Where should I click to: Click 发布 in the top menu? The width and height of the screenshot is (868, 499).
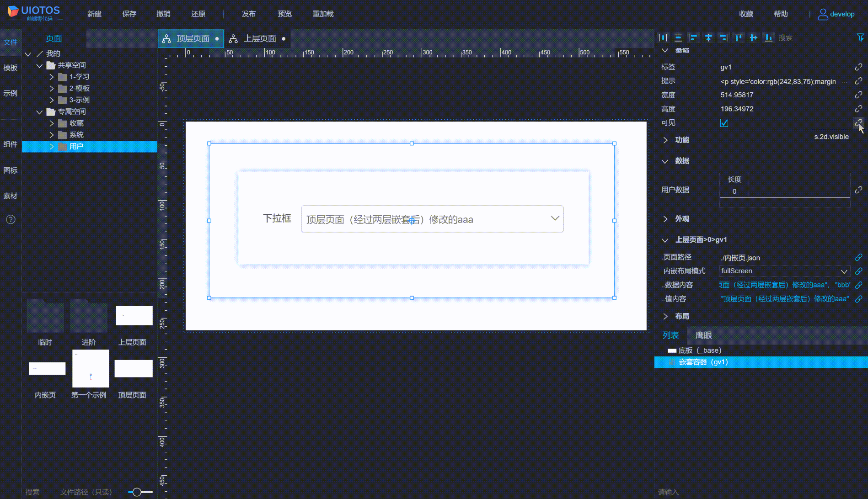249,14
